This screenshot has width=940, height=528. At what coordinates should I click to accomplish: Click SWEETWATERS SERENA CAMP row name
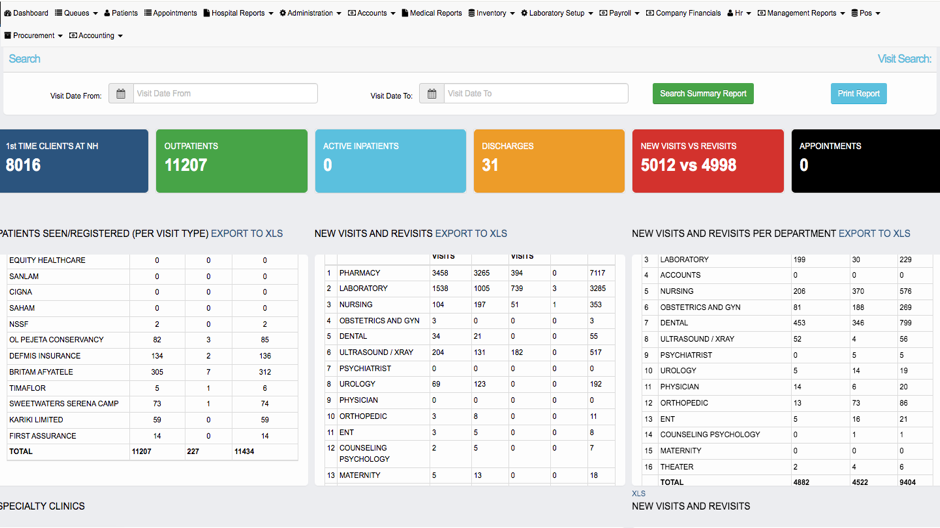click(x=64, y=404)
